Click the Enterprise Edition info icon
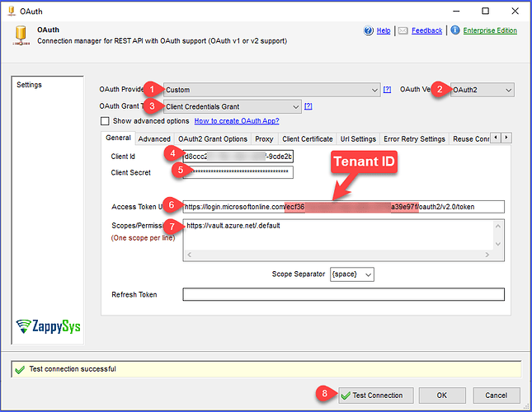Image resolution: width=532 pixels, height=412 pixels. (x=455, y=30)
